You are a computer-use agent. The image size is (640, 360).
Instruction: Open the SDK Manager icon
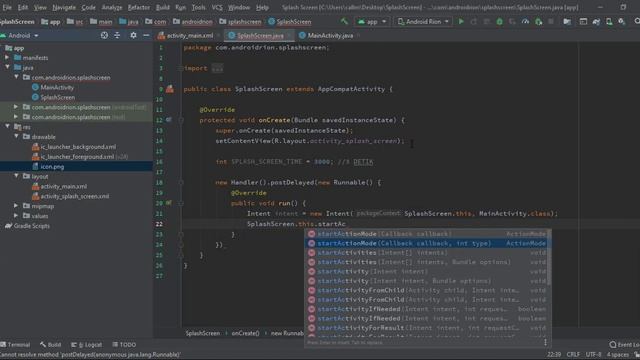[x=622, y=21]
